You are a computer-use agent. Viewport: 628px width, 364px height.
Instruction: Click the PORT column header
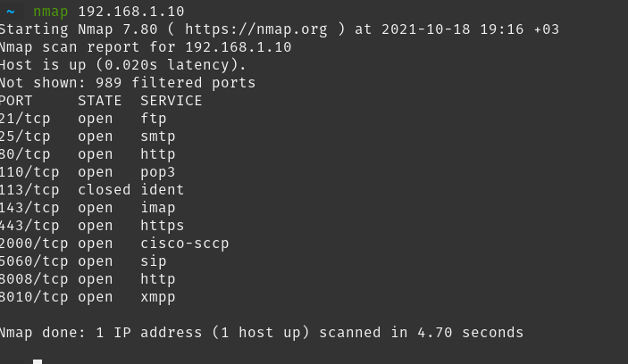coord(16,101)
